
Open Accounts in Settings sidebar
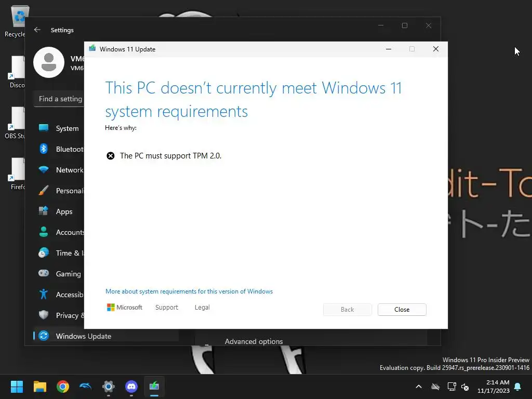(59, 232)
